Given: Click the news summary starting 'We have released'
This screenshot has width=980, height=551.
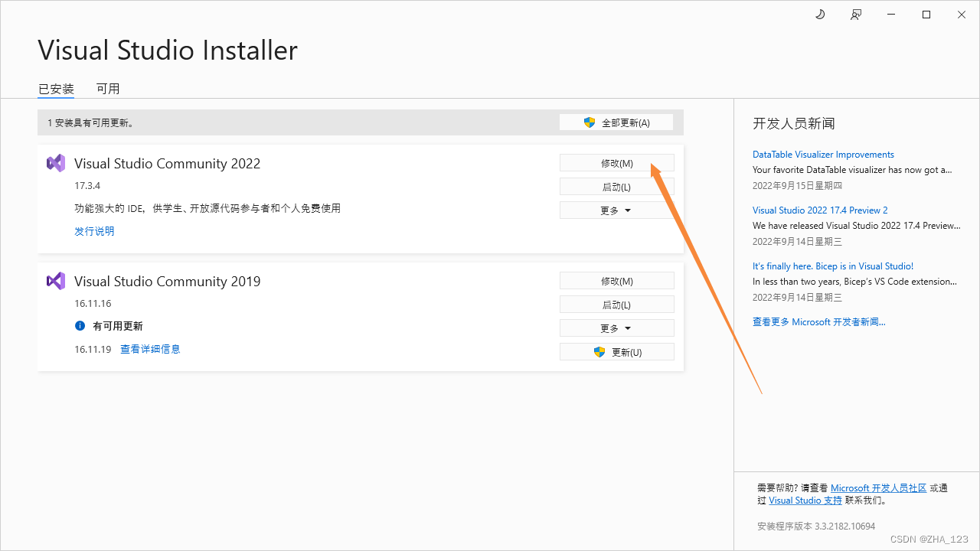Looking at the screenshot, I should (857, 226).
